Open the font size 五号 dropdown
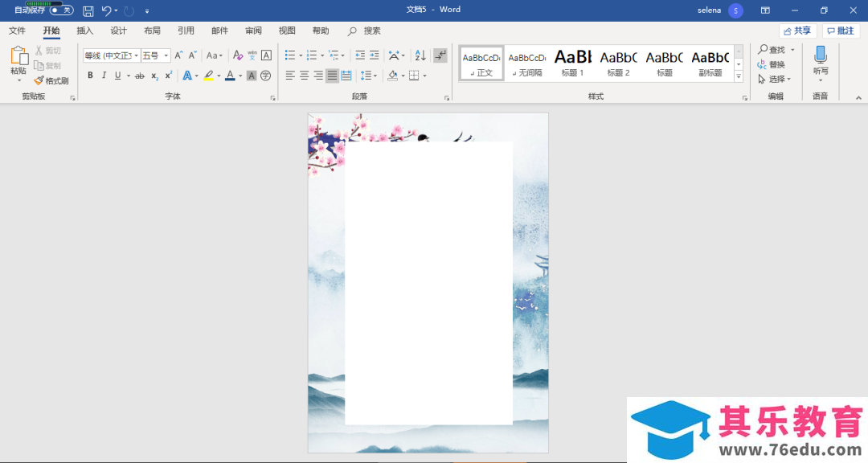Image resolution: width=868 pixels, height=463 pixels. click(166, 55)
